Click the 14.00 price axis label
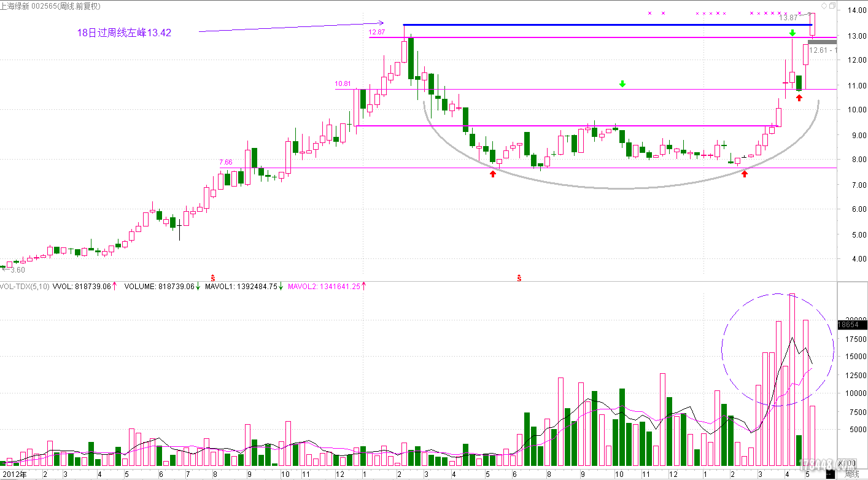The width and height of the screenshot is (868, 480). click(856, 10)
